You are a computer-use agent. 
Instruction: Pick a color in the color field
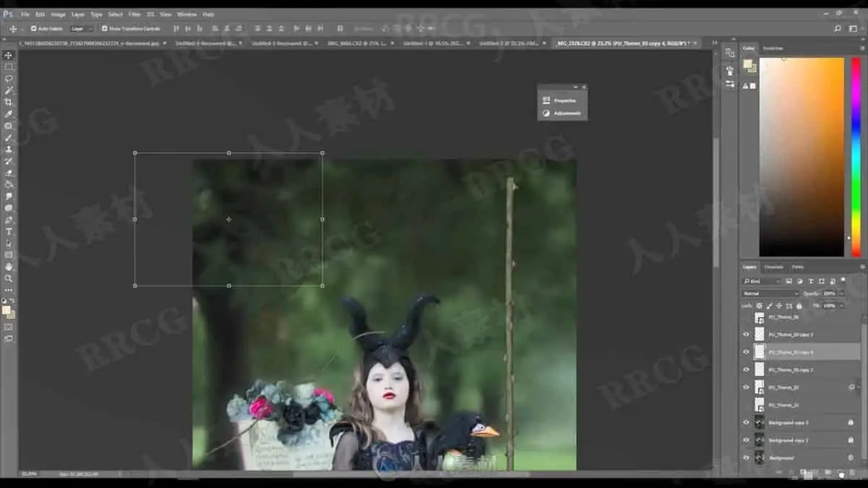click(801, 157)
